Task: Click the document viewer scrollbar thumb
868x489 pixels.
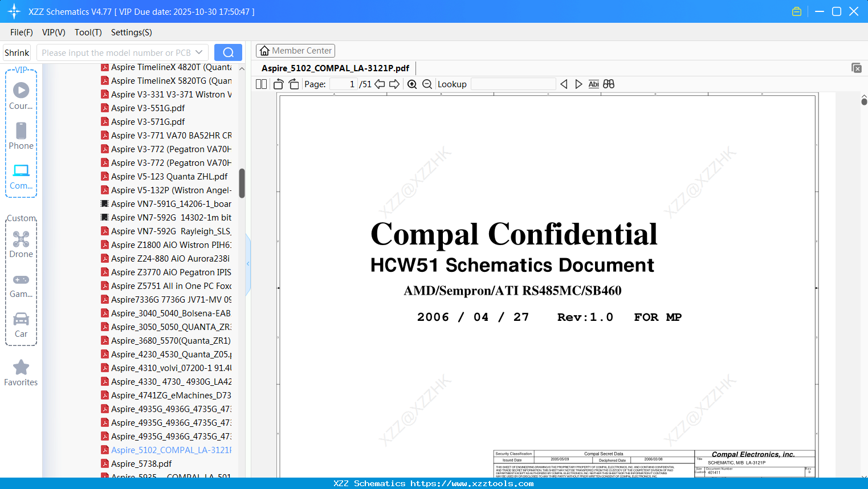Action: pos(864,101)
